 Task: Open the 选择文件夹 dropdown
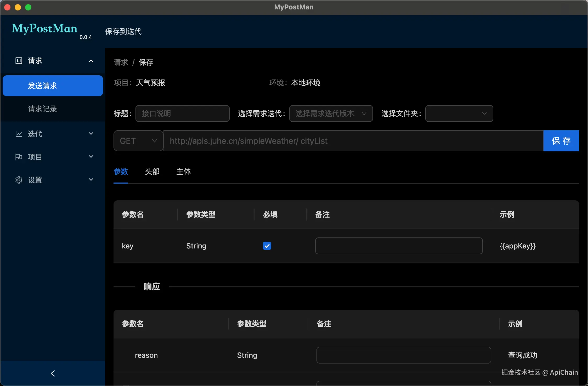459,113
